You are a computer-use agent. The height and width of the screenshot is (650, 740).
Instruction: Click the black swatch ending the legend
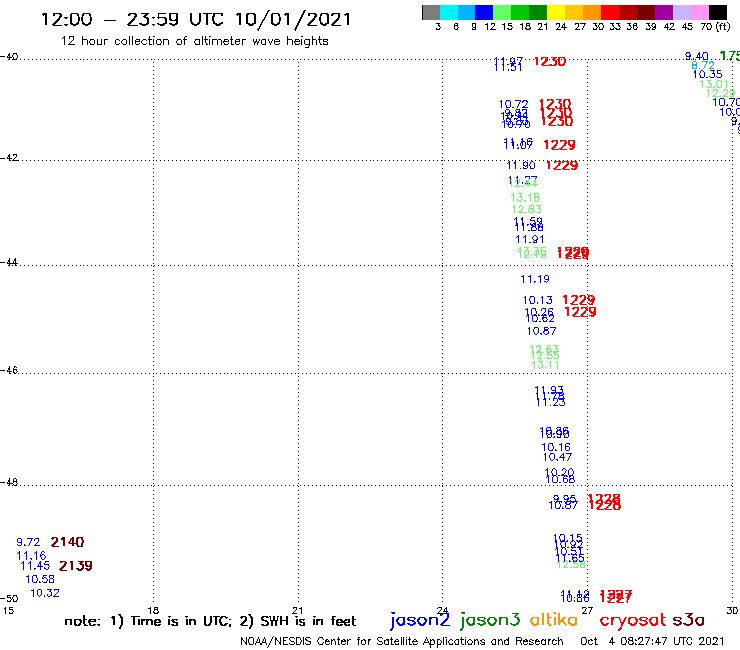pos(717,12)
